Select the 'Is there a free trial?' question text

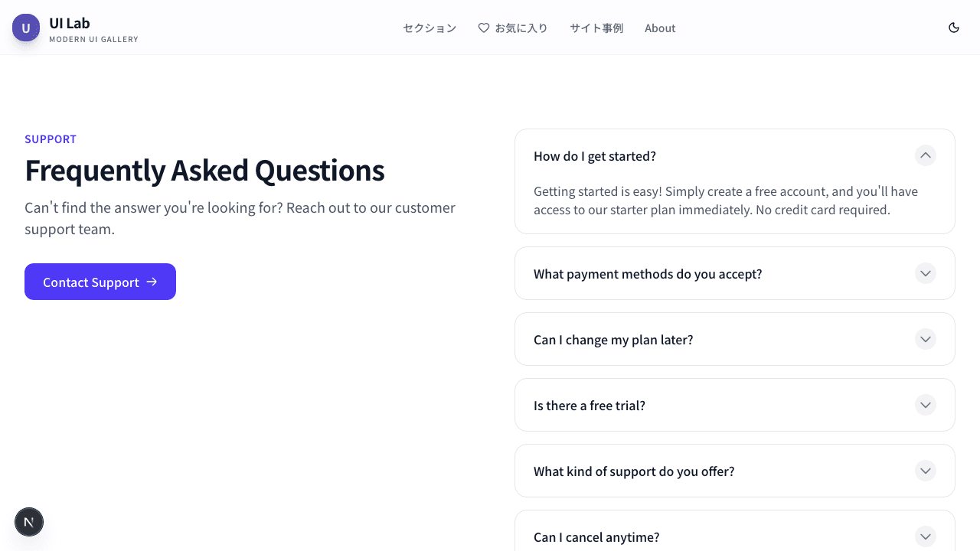(590, 406)
